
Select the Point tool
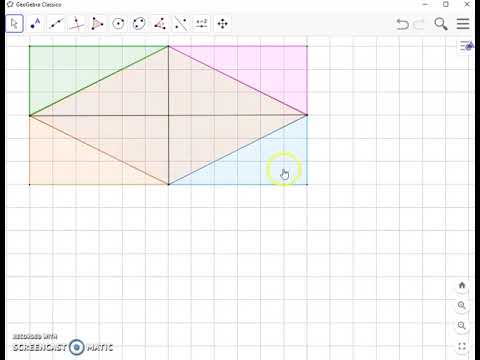click(x=35, y=24)
